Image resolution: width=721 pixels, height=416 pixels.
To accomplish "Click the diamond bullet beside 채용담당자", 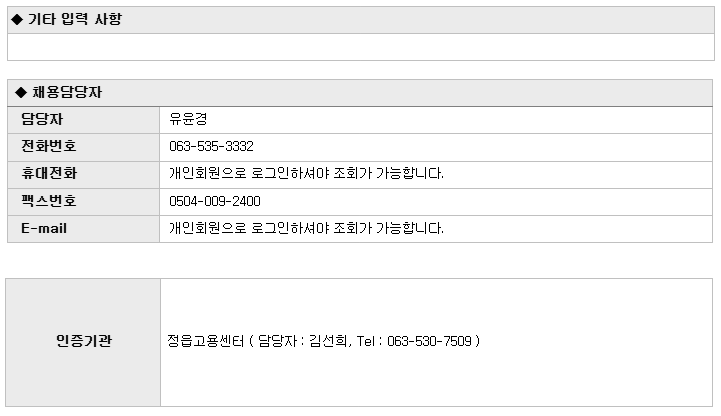I will click(x=21, y=92).
